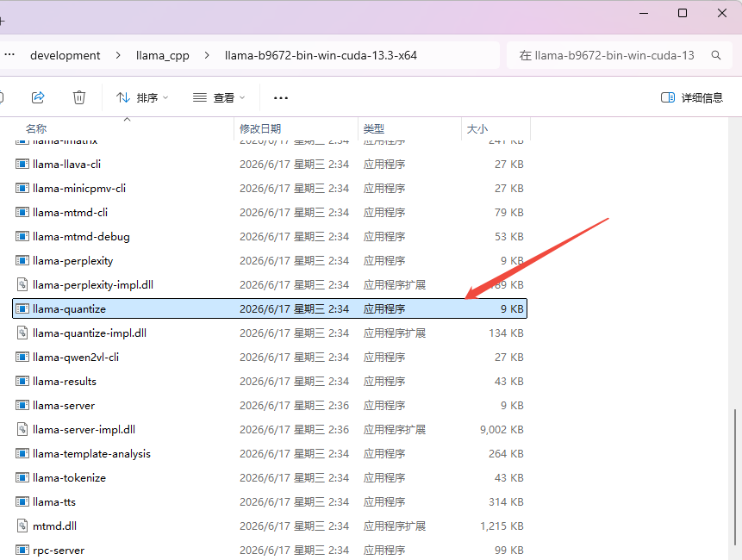Click the 应用程序扩展 type of llama-quantize-impl.dll
This screenshot has width=742, height=560.
point(395,333)
